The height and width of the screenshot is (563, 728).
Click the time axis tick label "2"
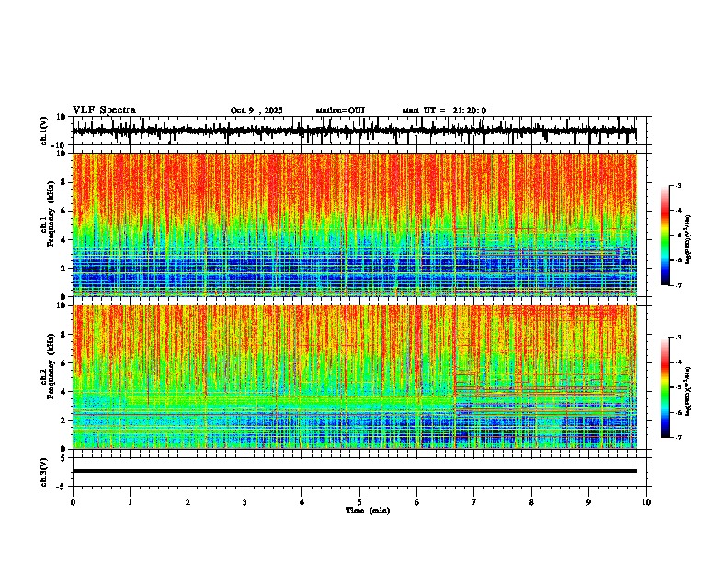click(188, 502)
